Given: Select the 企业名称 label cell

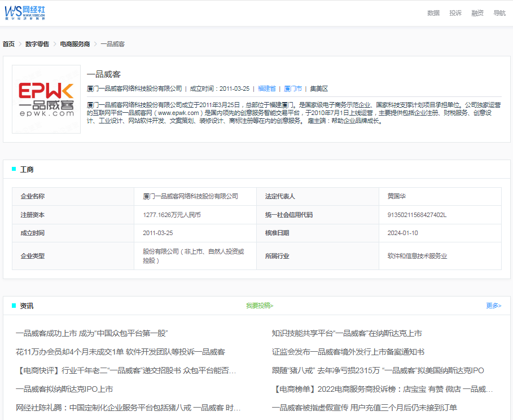Looking at the screenshot, I should pyautogui.click(x=73, y=196).
